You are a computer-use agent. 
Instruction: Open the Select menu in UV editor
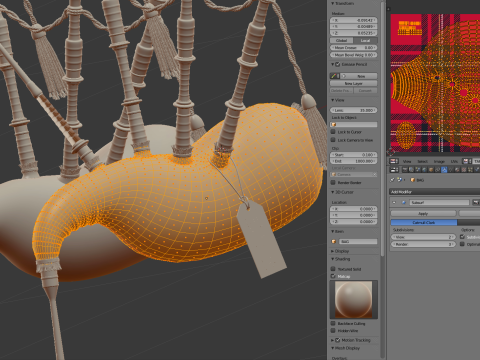pyautogui.click(x=423, y=161)
